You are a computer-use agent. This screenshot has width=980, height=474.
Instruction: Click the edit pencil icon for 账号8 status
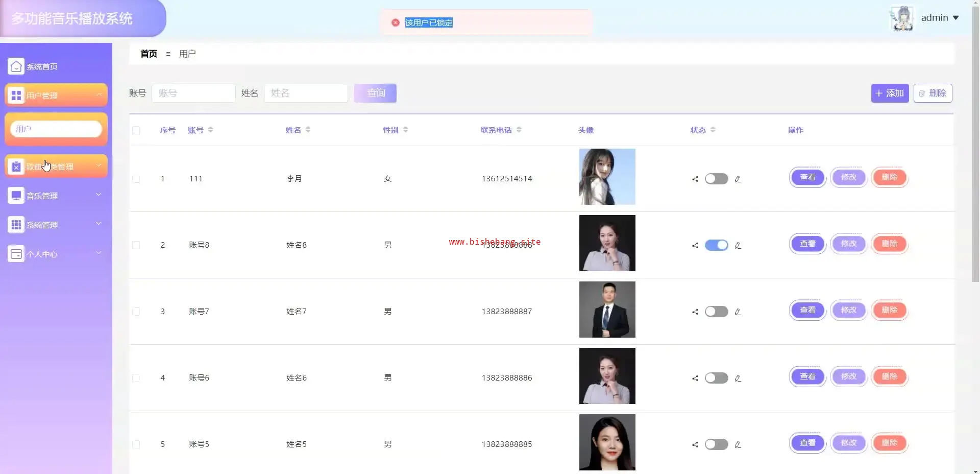pos(738,245)
